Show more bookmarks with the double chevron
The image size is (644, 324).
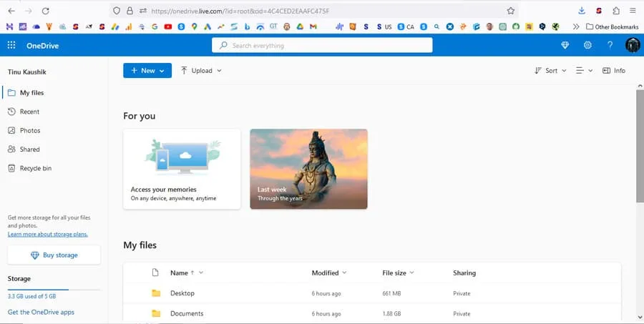(576, 26)
